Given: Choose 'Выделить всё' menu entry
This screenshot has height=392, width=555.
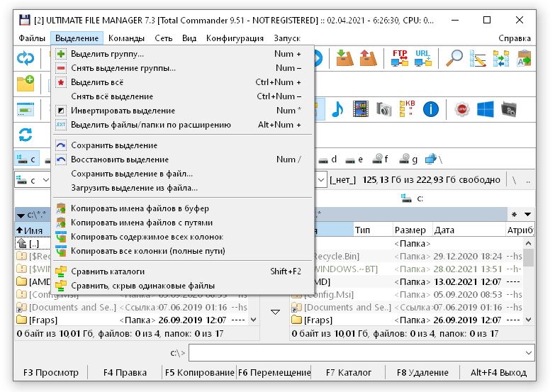Looking at the screenshot, I should coord(183,82).
